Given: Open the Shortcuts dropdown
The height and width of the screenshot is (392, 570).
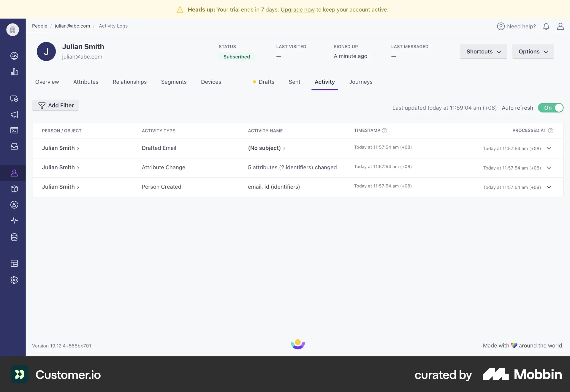Looking at the screenshot, I should click(483, 51).
